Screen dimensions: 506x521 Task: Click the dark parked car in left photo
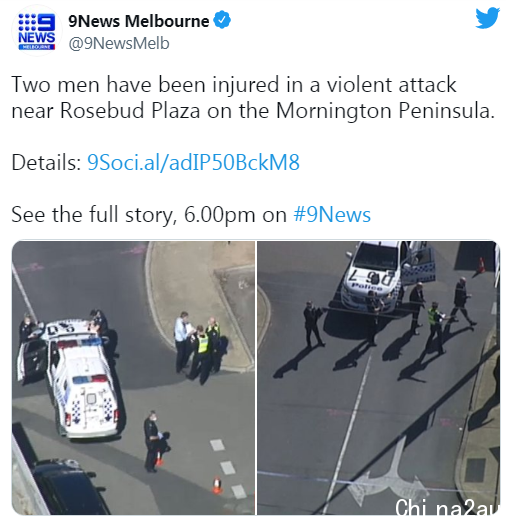pyautogui.click(x=68, y=487)
